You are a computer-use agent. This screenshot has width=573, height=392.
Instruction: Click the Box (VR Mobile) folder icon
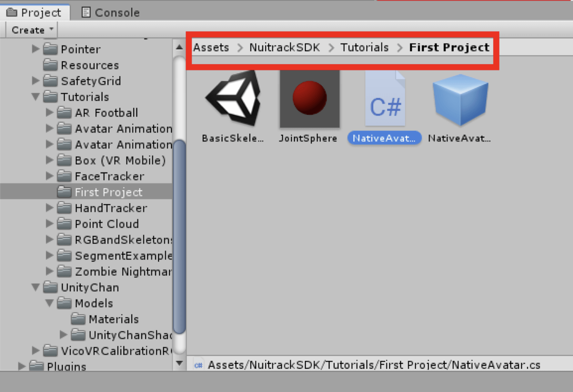pos(64,160)
